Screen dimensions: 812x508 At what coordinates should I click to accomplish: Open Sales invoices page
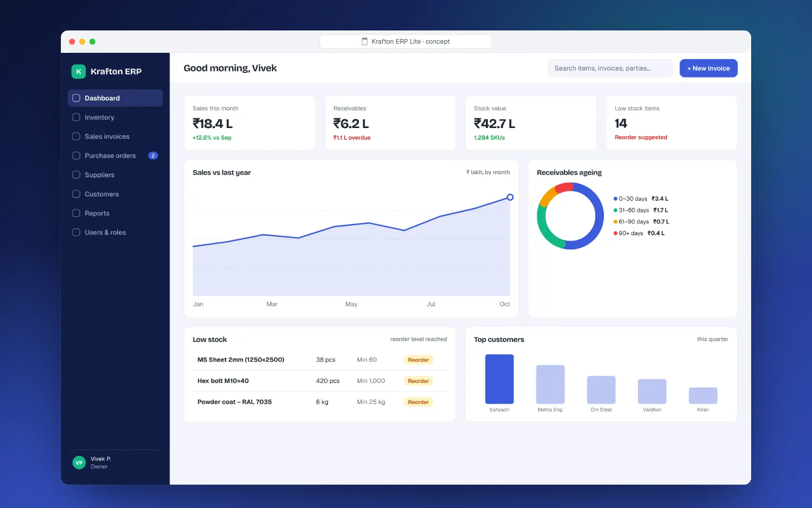tap(115, 137)
